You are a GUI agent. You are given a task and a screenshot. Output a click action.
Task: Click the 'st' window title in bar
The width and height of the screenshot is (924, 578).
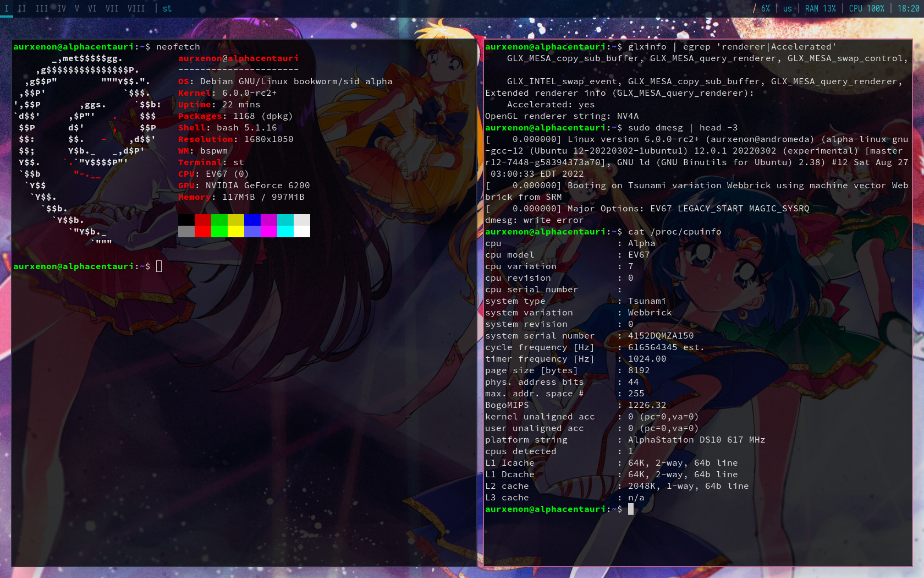pyautogui.click(x=167, y=8)
